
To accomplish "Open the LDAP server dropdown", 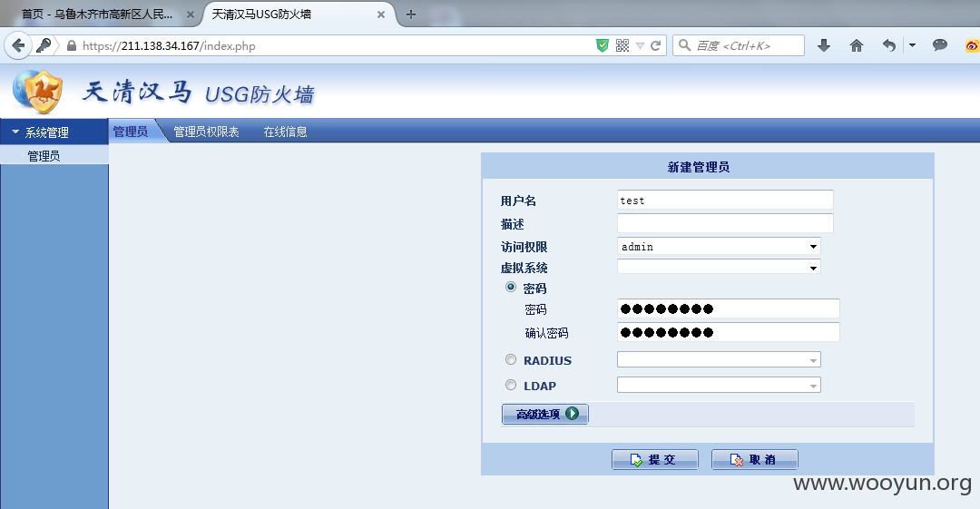I will [x=719, y=385].
